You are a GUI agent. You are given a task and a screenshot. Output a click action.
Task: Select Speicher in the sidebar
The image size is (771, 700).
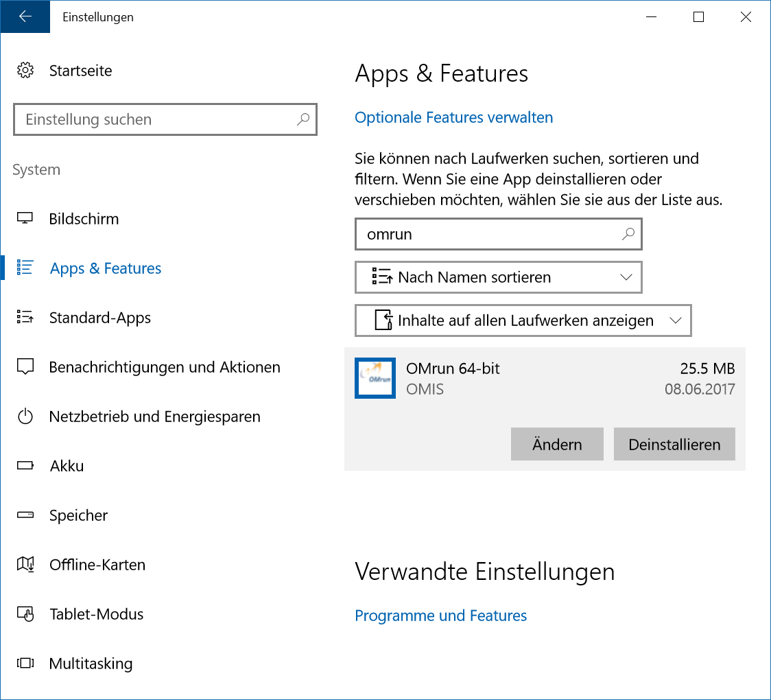tap(78, 515)
